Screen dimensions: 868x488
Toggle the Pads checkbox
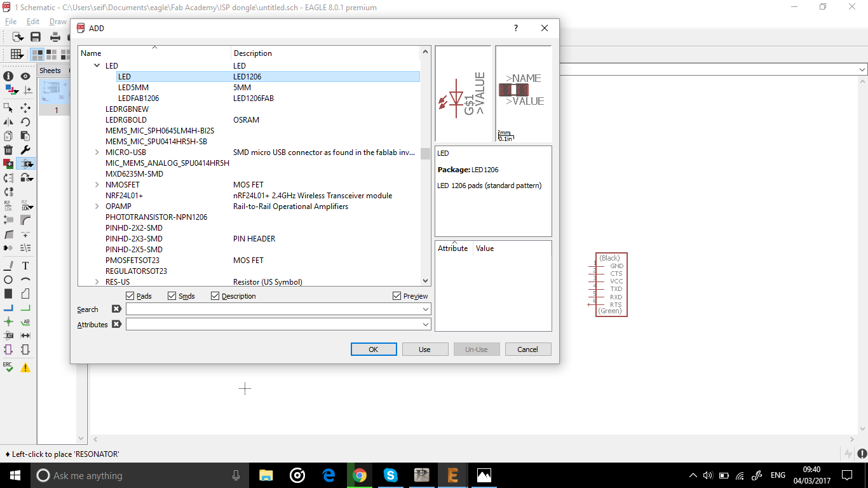[x=130, y=296]
